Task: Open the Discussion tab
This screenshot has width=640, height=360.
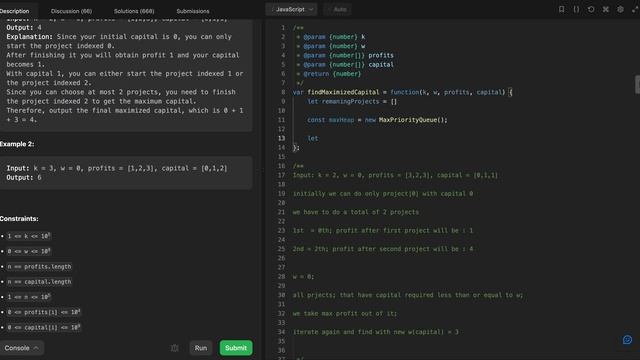Action: point(71,11)
